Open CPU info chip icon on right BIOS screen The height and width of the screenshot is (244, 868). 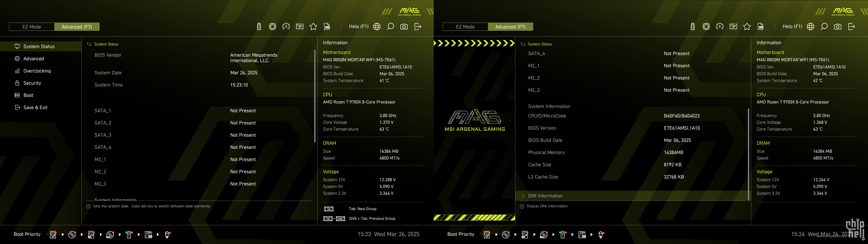pyautogui.click(x=706, y=27)
